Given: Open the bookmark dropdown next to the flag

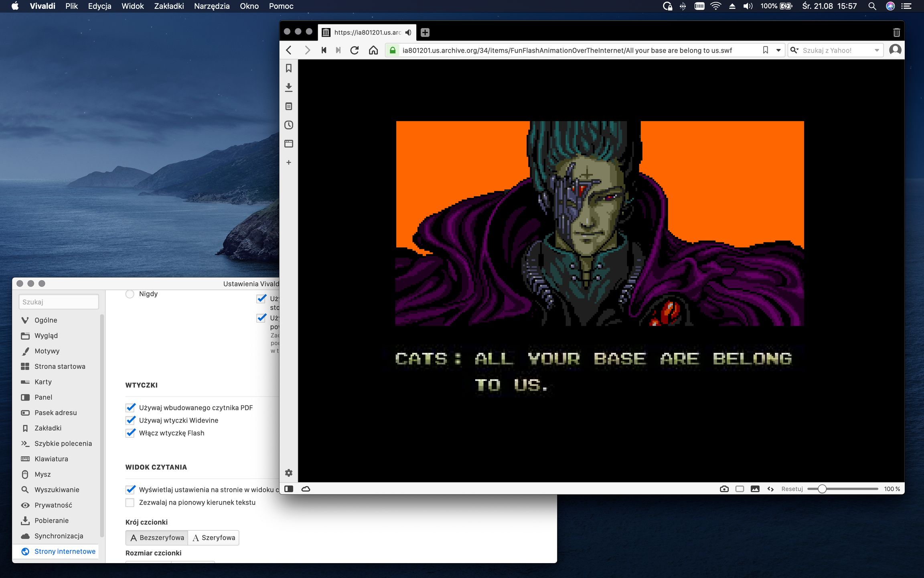Looking at the screenshot, I should point(778,50).
